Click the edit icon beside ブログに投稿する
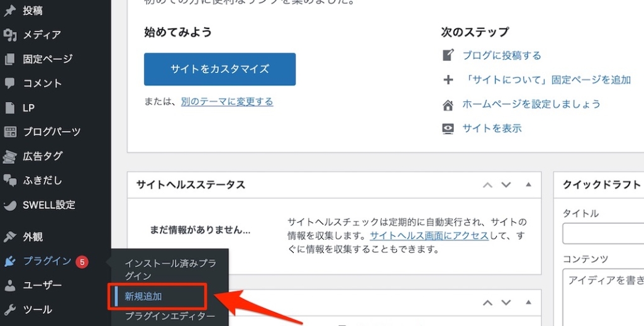Image resolution: width=644 pixels, height=326 pixels. point(448,55)
